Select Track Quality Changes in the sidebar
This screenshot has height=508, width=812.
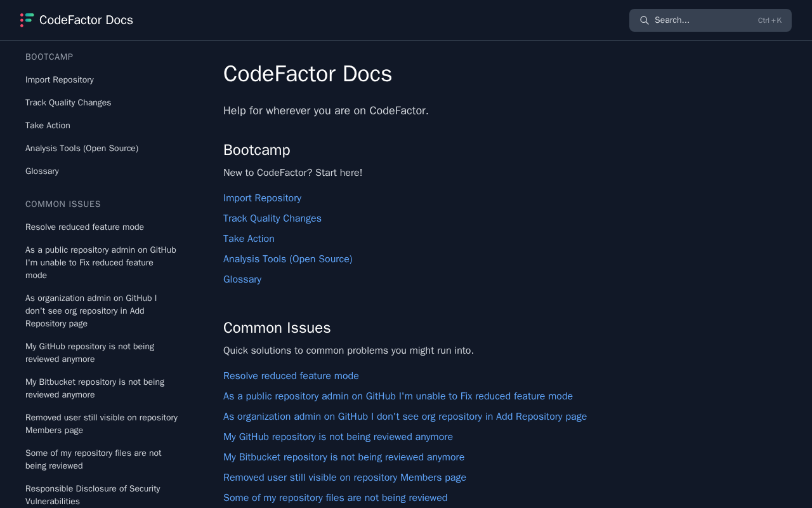(69, 103)
